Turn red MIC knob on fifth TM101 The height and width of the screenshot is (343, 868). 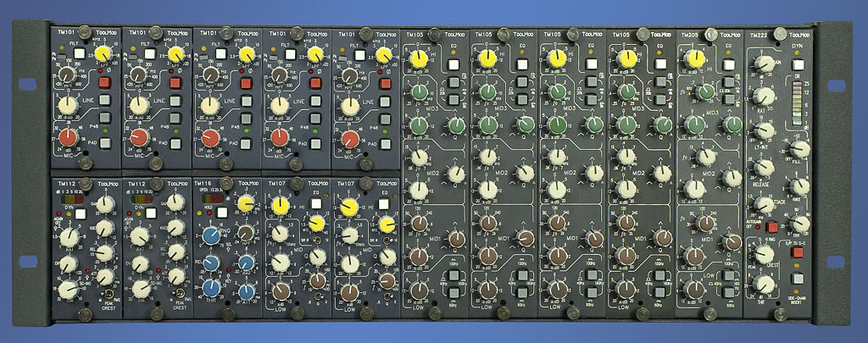point(350,138)
